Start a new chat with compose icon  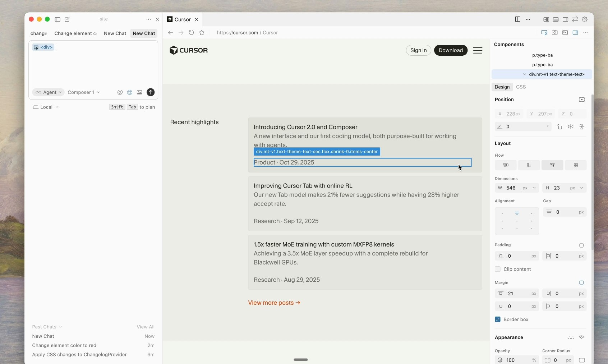point(67,19)
